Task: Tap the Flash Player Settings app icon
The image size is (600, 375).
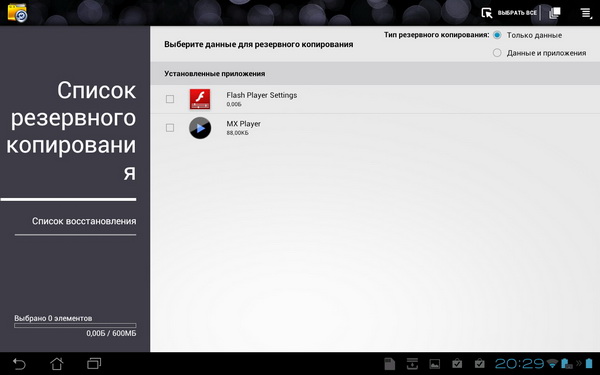Action: pyautogui.click(x=200, y=99)
